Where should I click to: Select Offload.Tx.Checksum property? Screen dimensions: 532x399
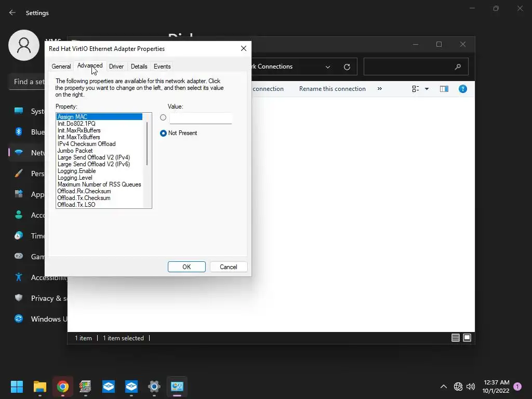pos(99,198)
